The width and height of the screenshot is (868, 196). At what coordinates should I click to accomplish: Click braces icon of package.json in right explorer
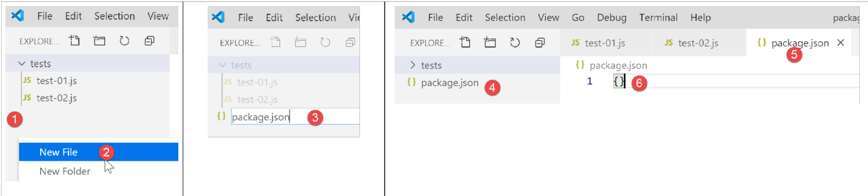coord(412,82)
